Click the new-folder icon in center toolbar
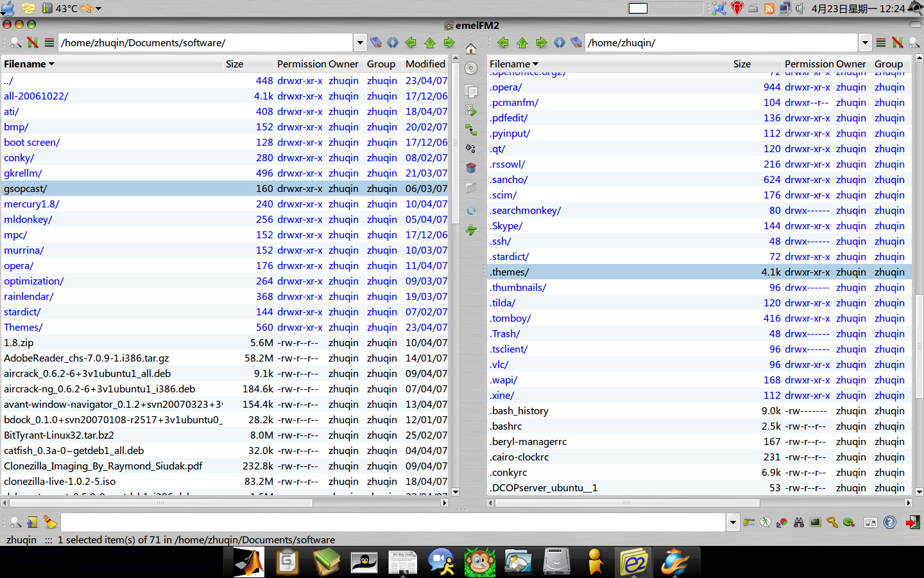924x578 pixels. (471, 188)
